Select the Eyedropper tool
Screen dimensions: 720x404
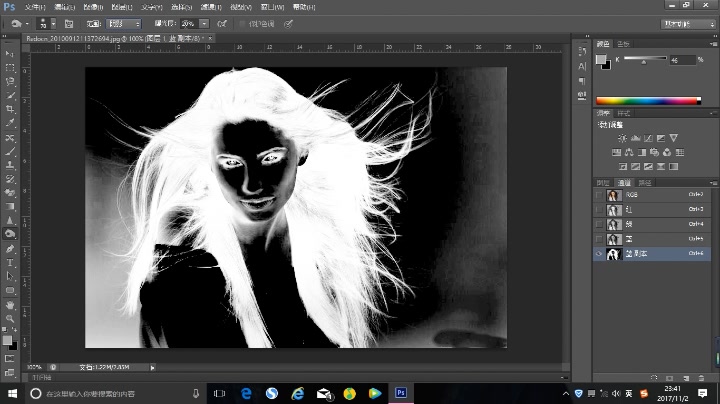(10, 123)
